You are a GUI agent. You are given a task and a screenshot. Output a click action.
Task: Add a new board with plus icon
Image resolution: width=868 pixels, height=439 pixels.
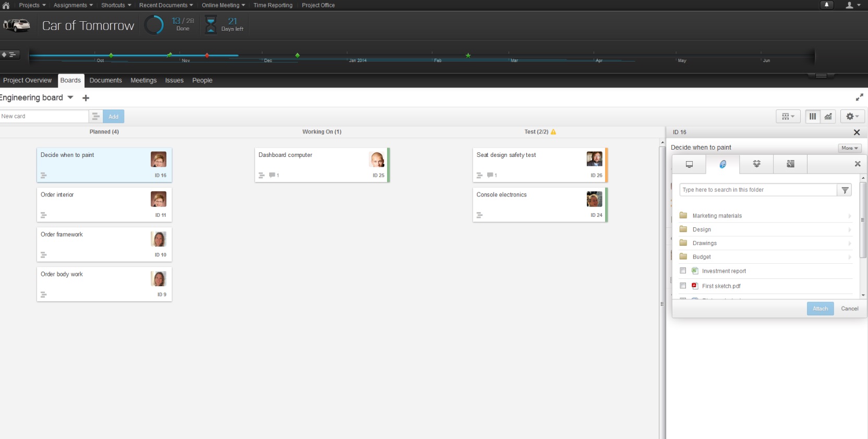[x=86, y=98]
